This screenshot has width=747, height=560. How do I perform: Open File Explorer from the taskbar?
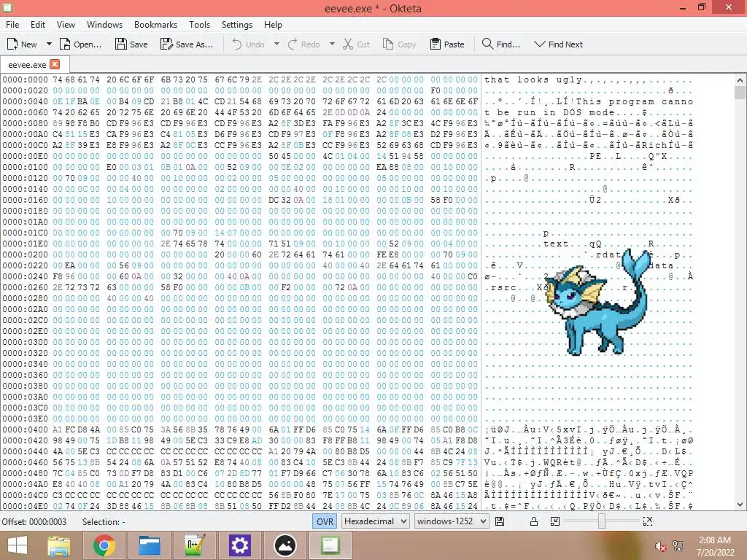59,545
